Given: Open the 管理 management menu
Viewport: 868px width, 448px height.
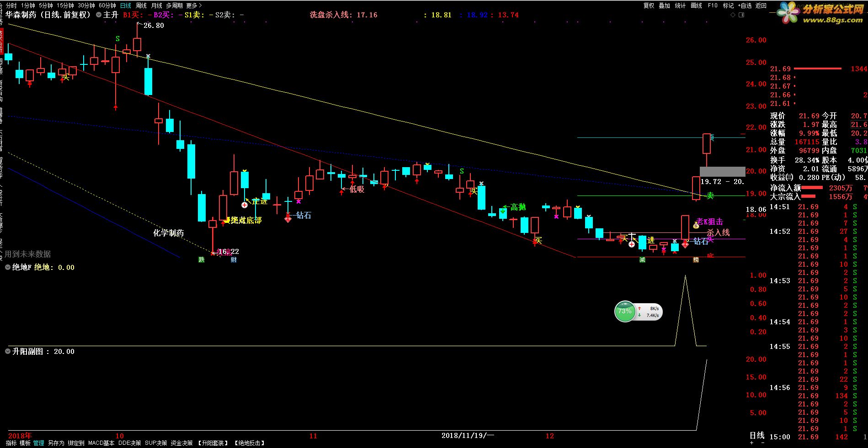Looking at the screenshot, I should 38,443.
